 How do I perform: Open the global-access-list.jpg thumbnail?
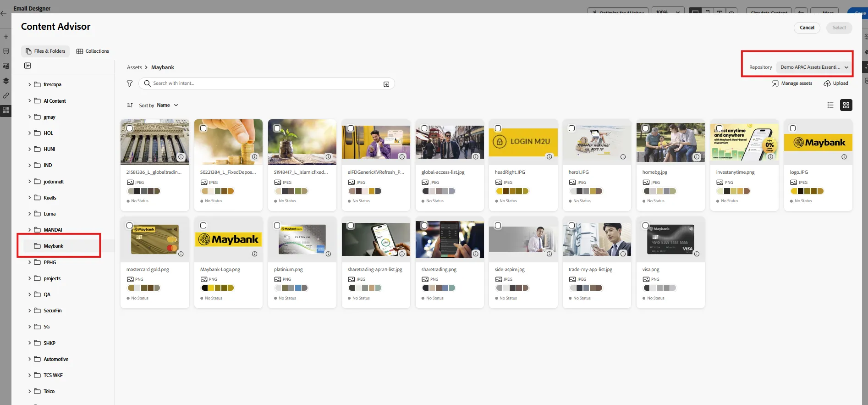(450, 142)
